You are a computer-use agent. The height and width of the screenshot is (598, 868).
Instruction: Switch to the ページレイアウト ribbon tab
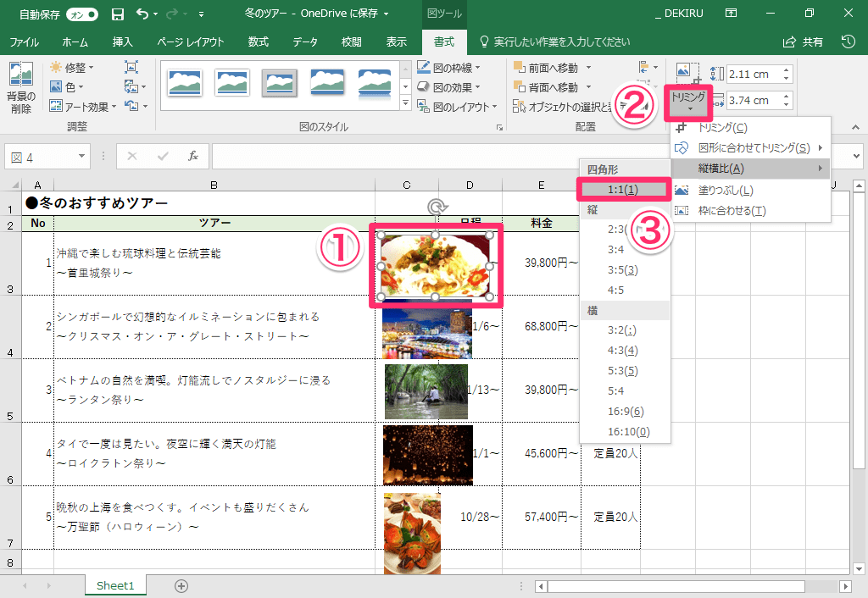pyautogui.click(x=191, y=42)
